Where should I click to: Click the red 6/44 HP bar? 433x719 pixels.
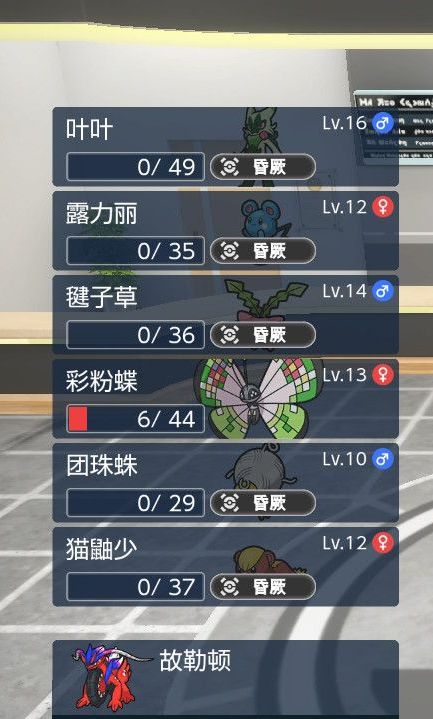(135, 419)
